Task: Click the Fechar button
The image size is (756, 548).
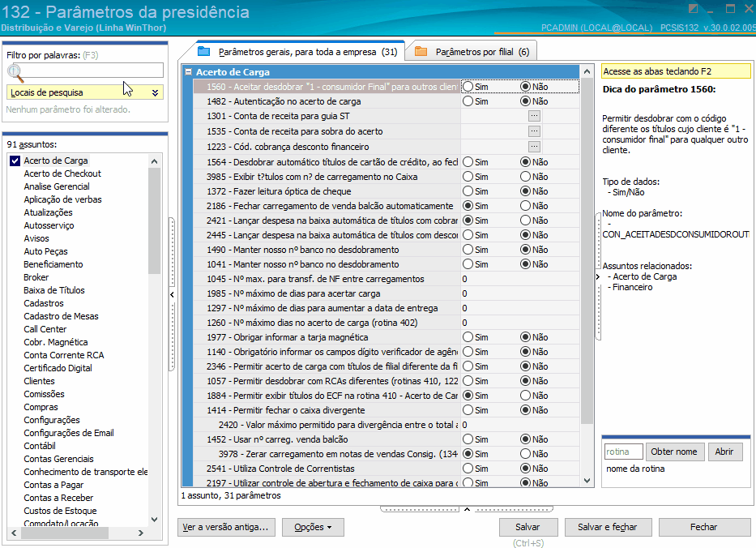Action: pyautogui.click(x=704, y=527)
